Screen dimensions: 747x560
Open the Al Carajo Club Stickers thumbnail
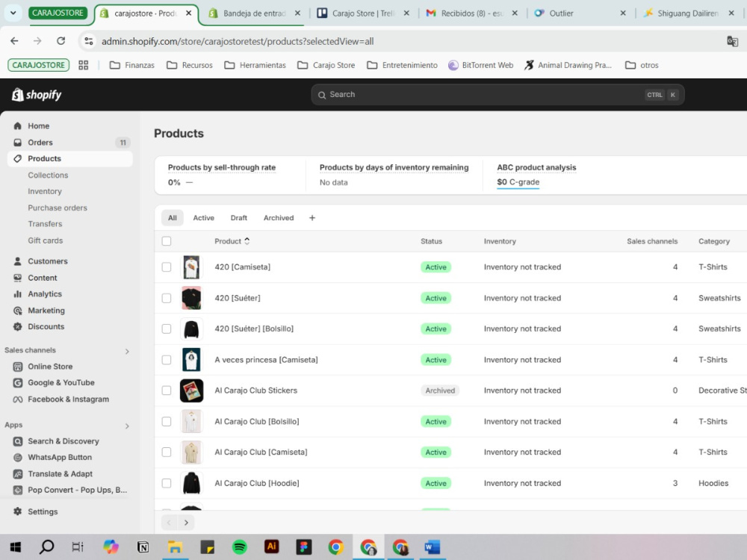pos(191,391)
